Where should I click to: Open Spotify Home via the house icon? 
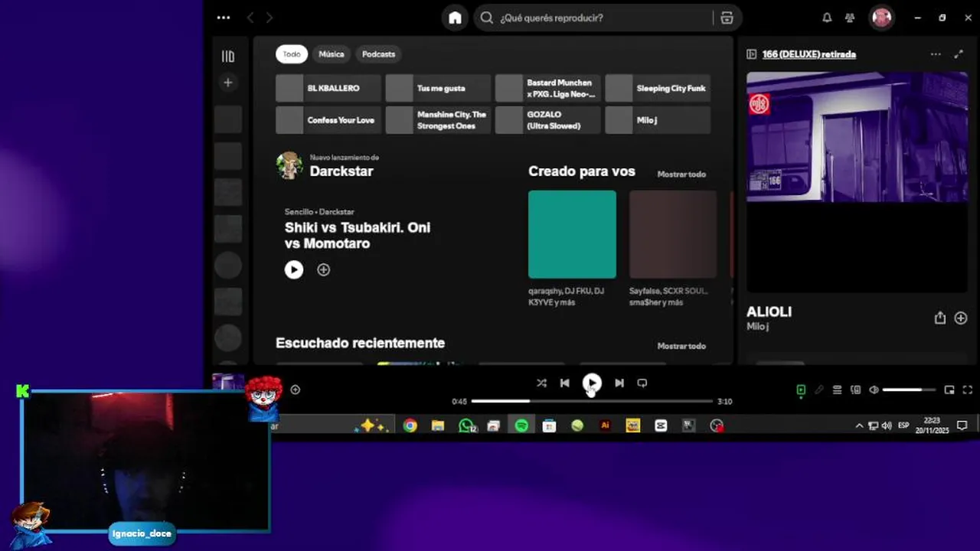pyautogui.click(x=455, y=18)
